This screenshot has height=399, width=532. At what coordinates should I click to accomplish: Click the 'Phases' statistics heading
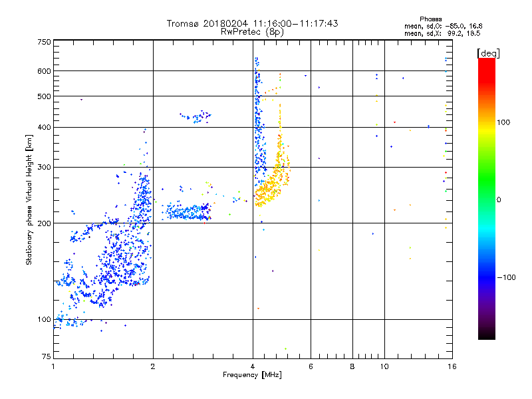[430, 19]
